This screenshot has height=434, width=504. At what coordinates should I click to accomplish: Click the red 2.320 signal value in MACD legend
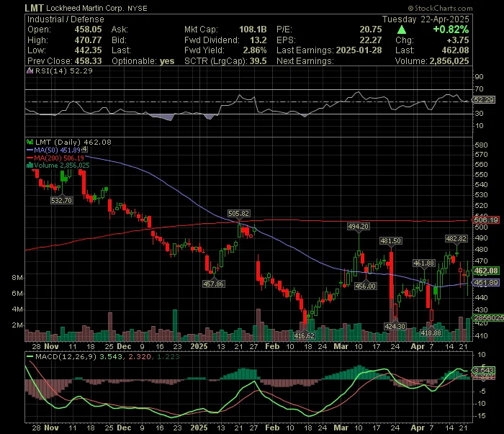tap(138, 356)
